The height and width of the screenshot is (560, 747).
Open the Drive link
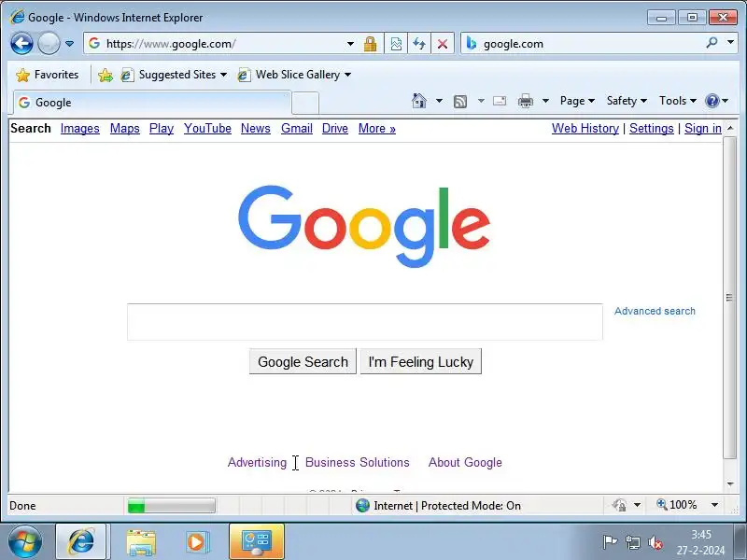pos(335,129)
